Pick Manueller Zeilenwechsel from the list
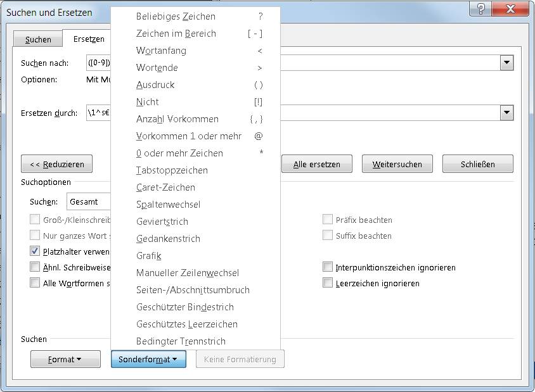This screenshot has width=535, height=392. [x=187, y=273]
